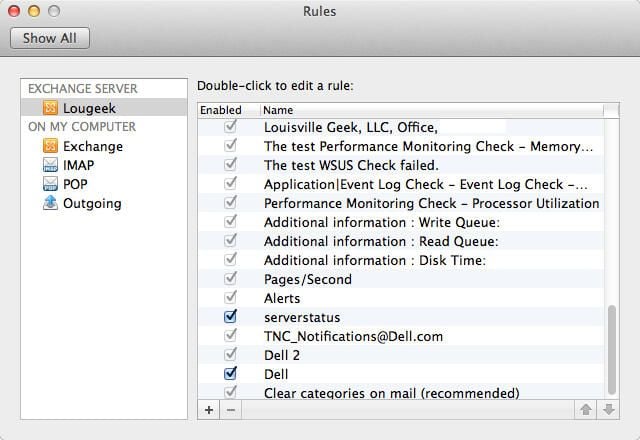Toggle checkbox for Additional information : Disk Time
This screenshot has height=440, width=640.
[x=231, y=259]
